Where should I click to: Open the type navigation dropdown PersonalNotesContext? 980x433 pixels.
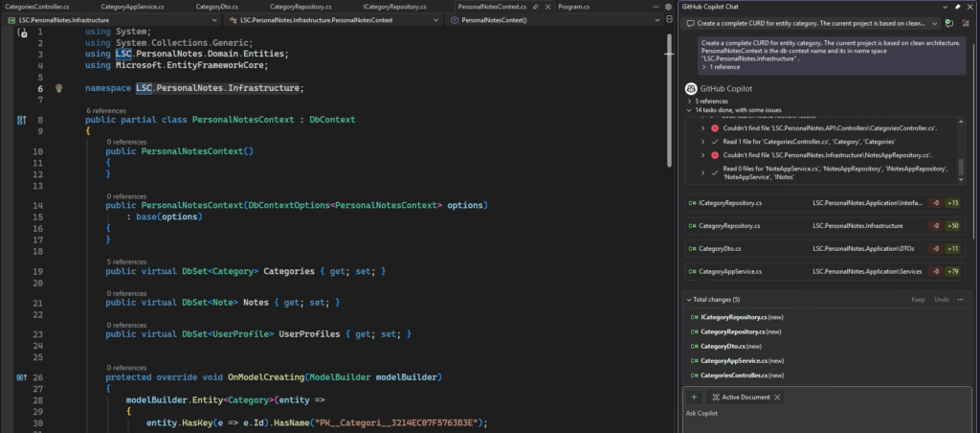coord(336,20)
